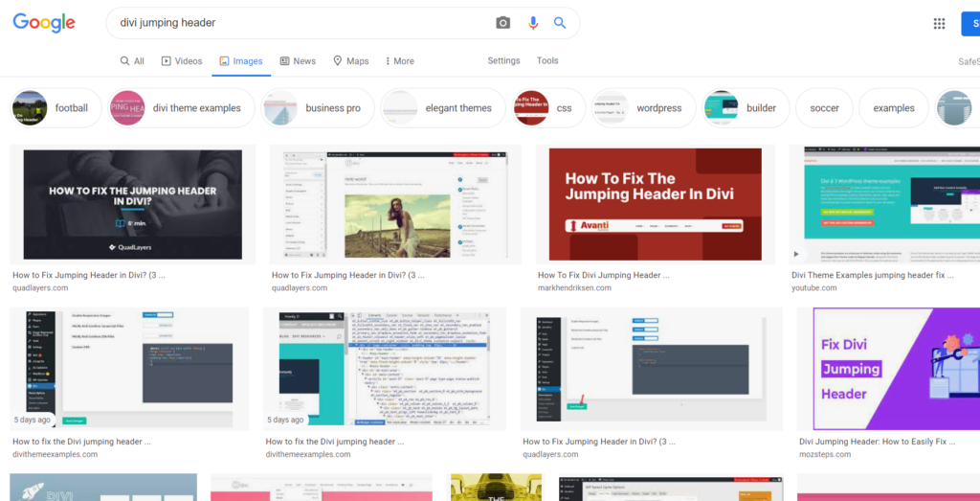The image size is (980, 501).
Task: Open teal YouTube video thumbnail
Action: point(884,205)
